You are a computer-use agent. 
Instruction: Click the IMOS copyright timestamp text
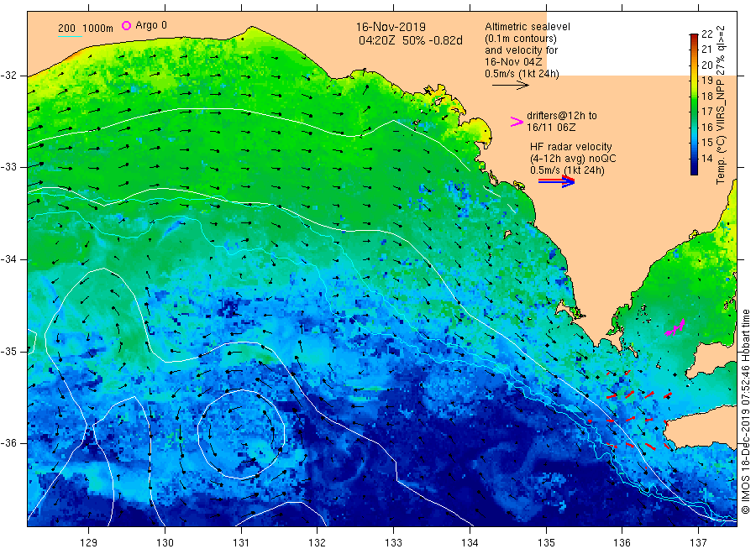click(745, 412)
